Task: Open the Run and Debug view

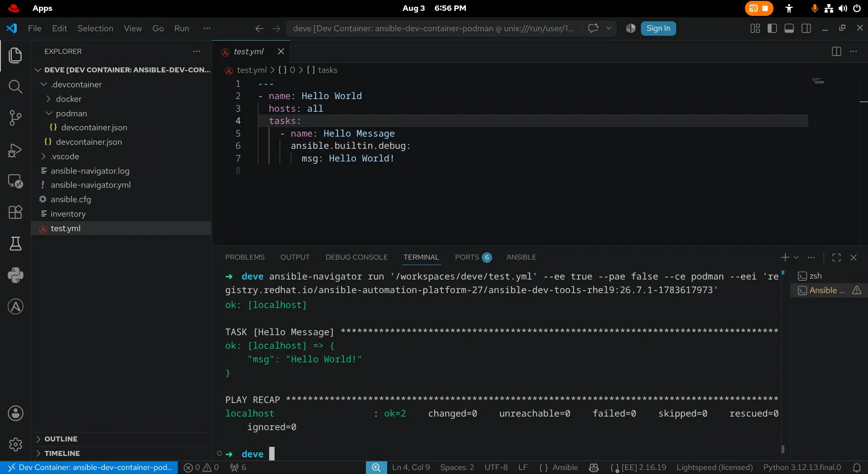Action: 15,150
